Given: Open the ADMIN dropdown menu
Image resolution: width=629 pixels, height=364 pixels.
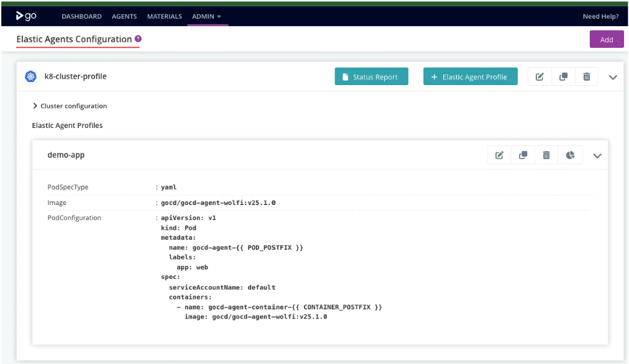Looking at the screenshot, I should 206,16.
